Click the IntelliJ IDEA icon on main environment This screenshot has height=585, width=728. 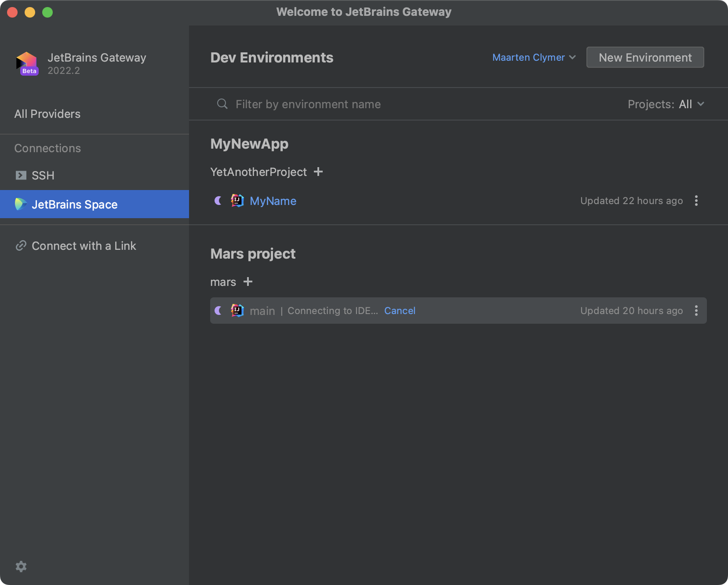237,310
